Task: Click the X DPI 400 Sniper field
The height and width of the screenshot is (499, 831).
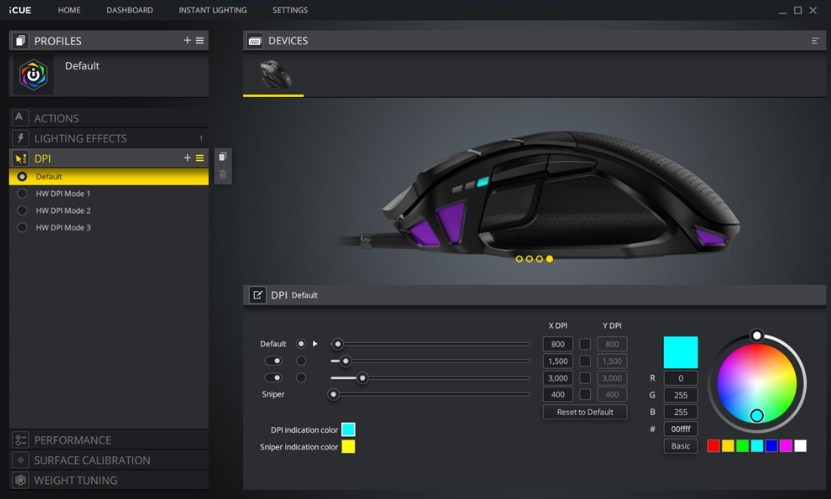Action: [x=558, y=395]
